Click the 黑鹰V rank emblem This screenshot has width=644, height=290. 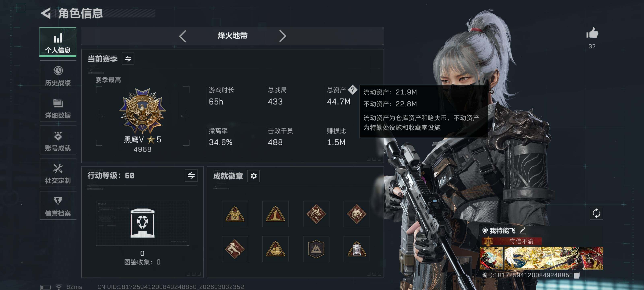[x=142, y=110]
